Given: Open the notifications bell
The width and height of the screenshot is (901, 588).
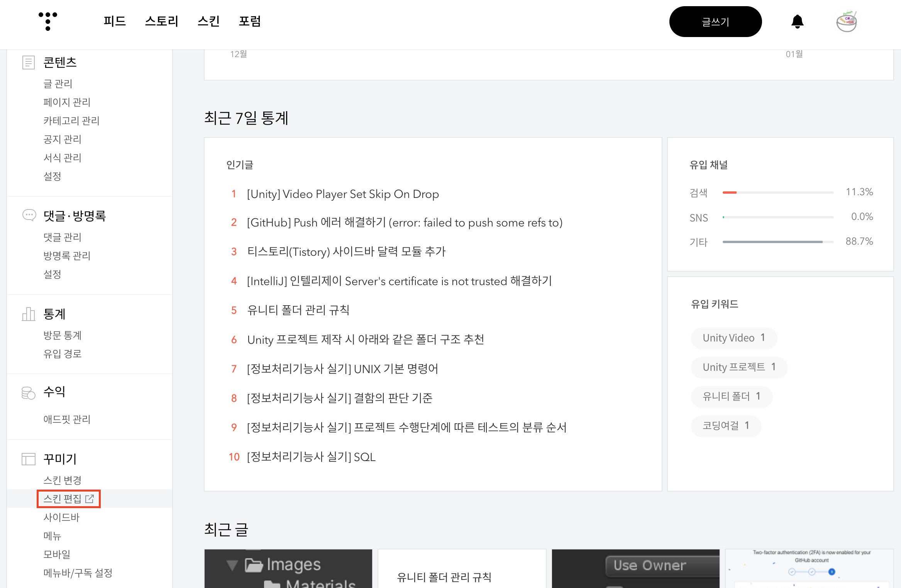Looking at the screenshot, I should pos(797,22).
